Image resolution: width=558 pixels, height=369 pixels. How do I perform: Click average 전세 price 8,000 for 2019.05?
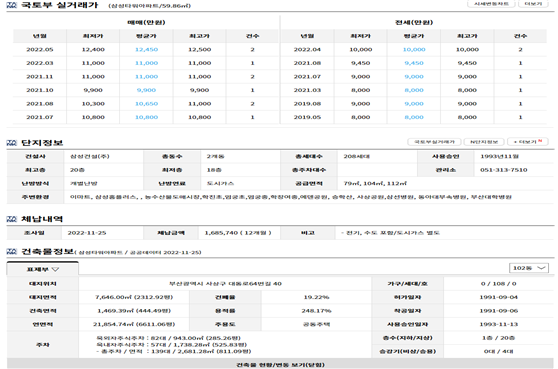[x=414, y=117]
